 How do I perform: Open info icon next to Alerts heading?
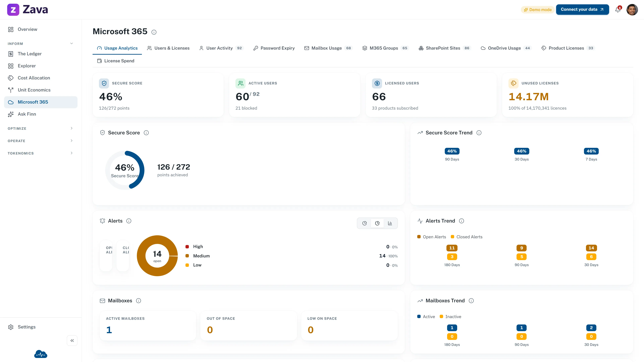pyautogui.click(x=129, y=221)
